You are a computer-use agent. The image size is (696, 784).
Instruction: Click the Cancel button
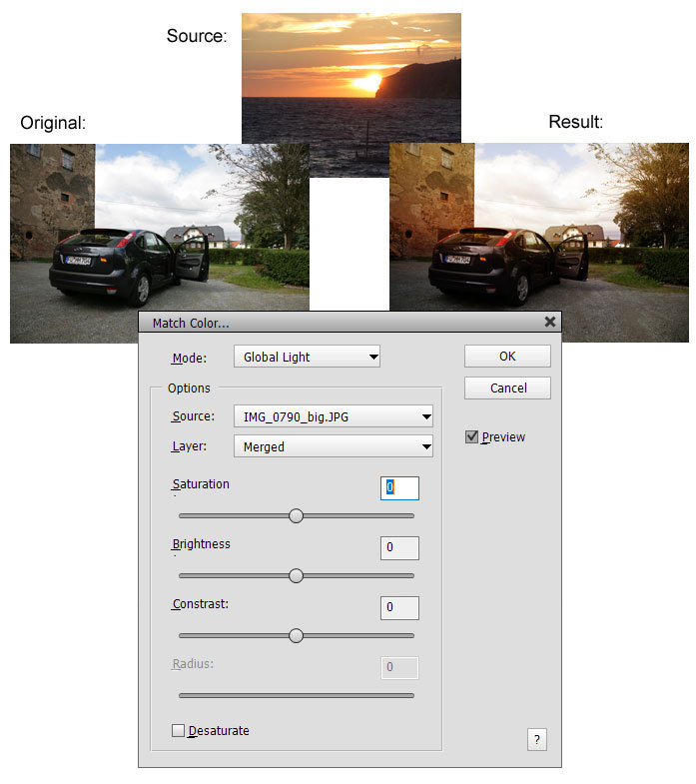(507, 388)
